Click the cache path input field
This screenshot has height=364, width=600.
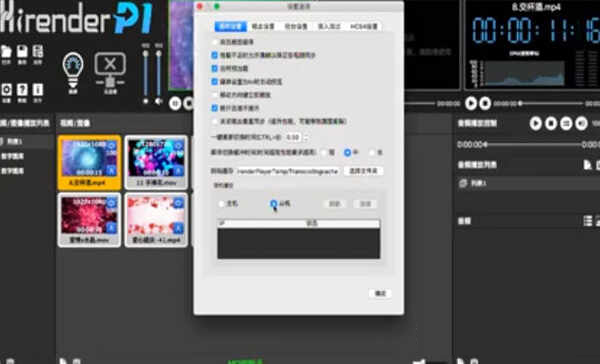tap(287, 171)
